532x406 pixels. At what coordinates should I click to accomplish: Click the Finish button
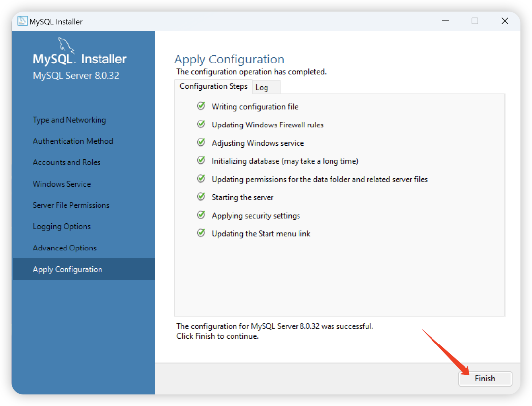pyautogui.click(x=485, y=378)
